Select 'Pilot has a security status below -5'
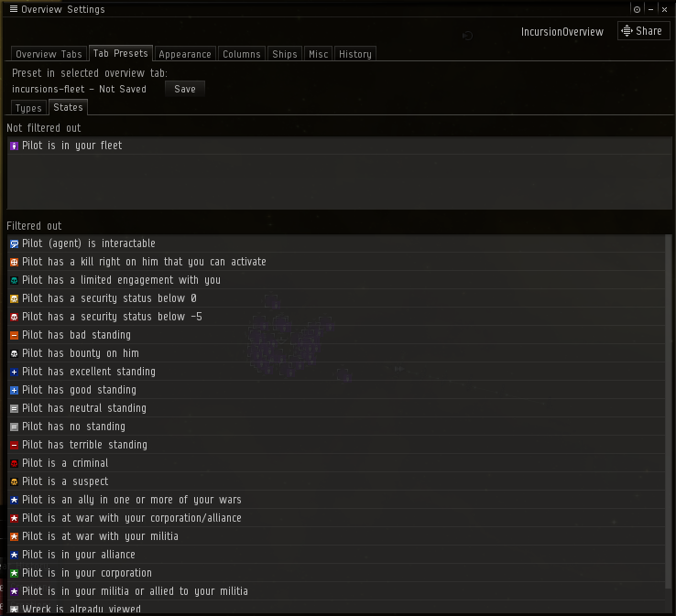Viewport: 676px width, 616px height. [x=336, y=317]
